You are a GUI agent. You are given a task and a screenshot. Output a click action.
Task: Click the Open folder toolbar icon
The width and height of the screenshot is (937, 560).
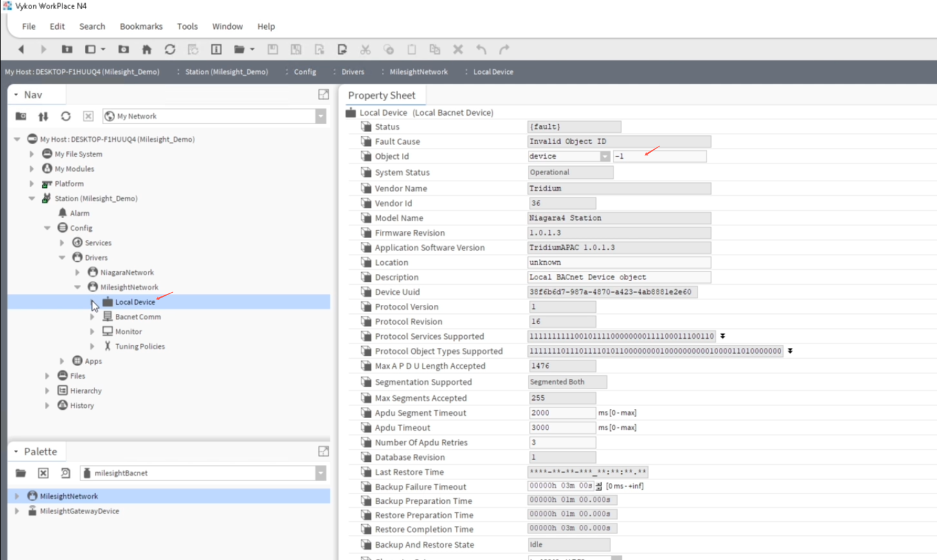239,50
